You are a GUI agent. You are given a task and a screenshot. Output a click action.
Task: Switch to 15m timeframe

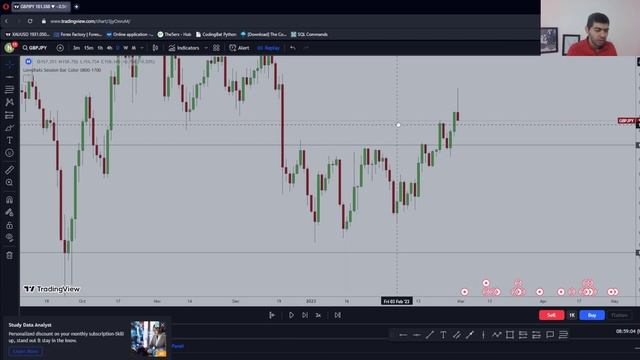(89, 48)
